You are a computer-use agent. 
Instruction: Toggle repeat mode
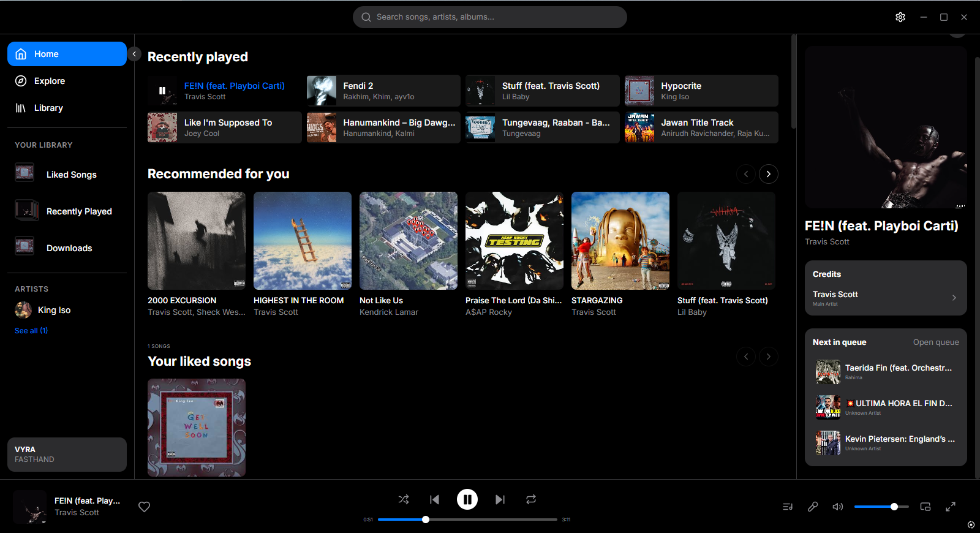click(x=531, y=499)
